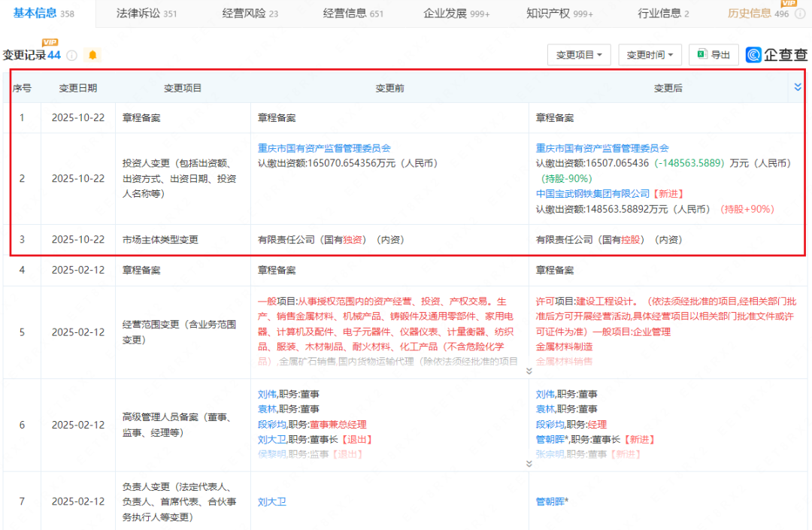Click the double-chevron icon in the table header

(x=798, y=88)
